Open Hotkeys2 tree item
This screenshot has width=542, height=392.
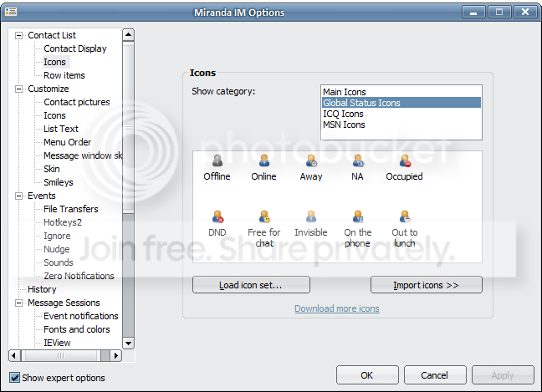tap(63, 223)
